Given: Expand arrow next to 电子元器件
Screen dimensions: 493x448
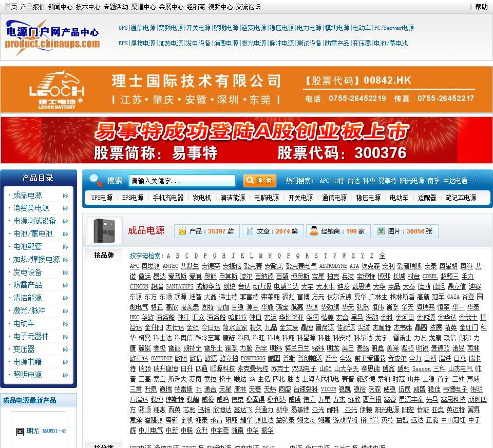Looking at the screenshot, I should click(66, 337).
